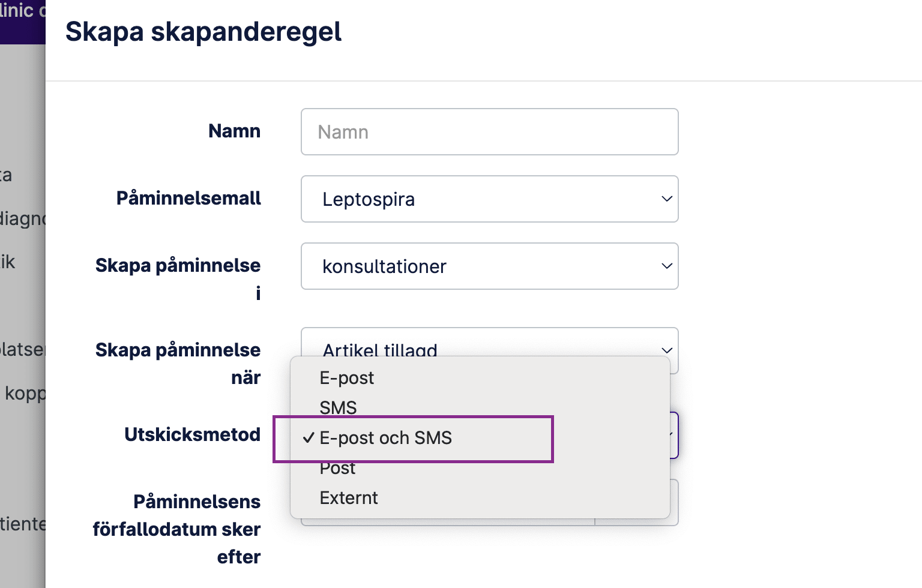
Task: Select the E-post option
Action: 347,378
